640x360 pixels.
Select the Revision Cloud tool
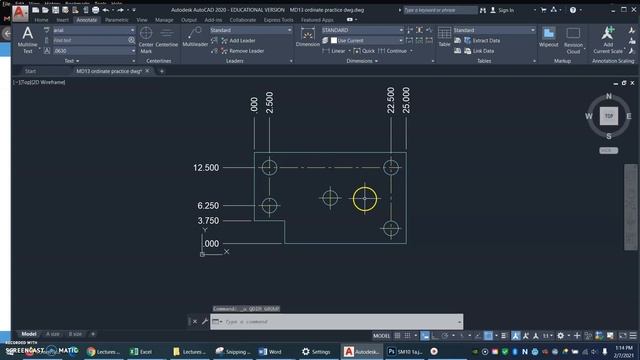pyautogui.click(x=573, y=40)
